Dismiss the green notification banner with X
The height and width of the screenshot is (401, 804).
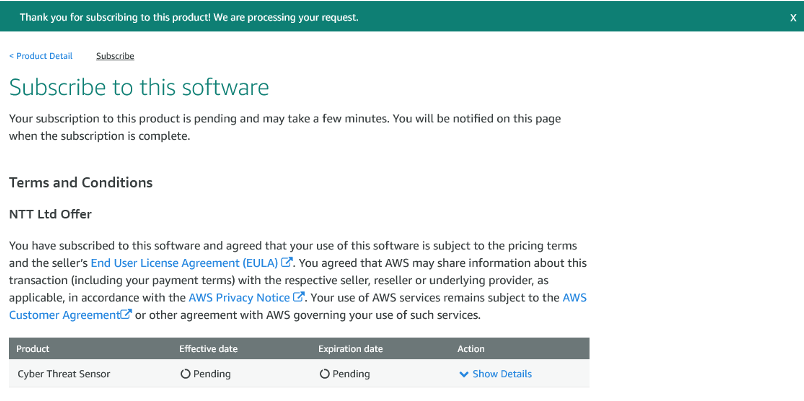click(793, 17)
